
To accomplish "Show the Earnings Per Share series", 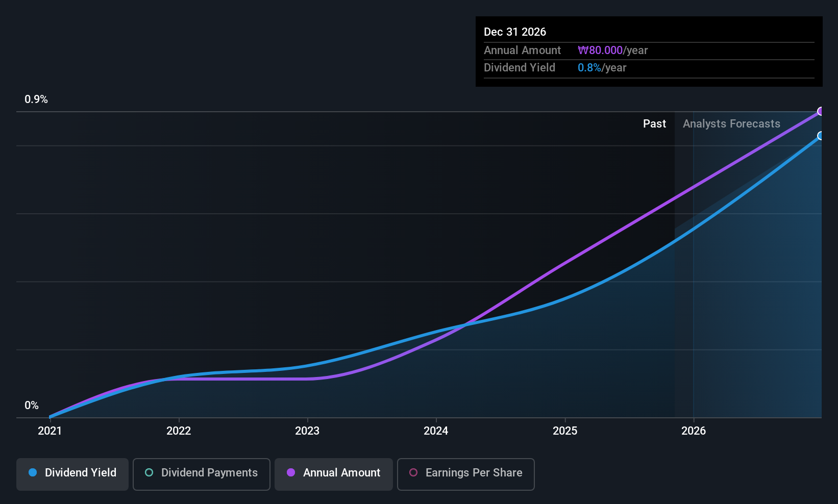I will [465, 473].
